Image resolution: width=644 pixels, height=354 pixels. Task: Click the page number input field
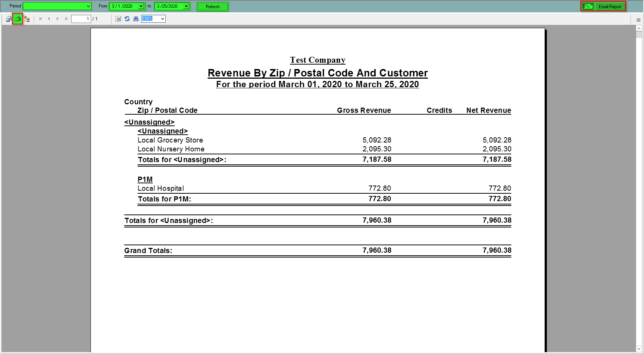81,19
